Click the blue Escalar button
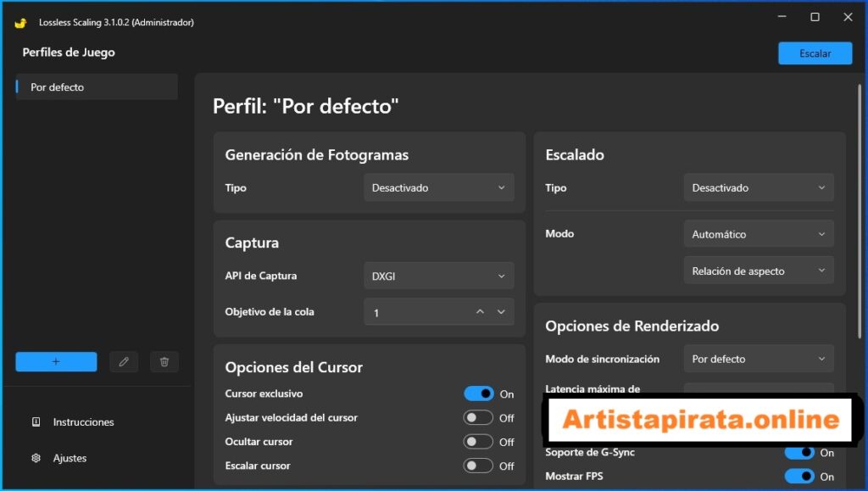This screenshot has height=491, width=868. [815, 53]
